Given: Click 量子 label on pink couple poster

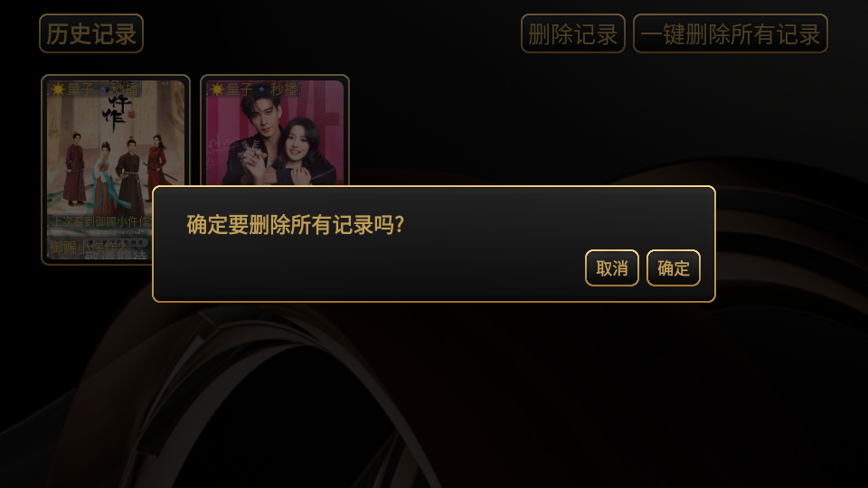Looking at the screenshot, I should pyautogui.click(x=240, y=89).
